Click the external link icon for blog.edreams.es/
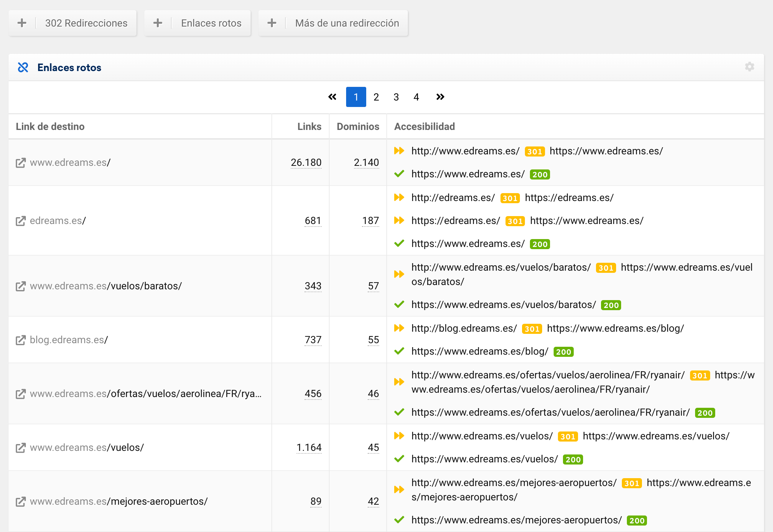 tap(21, 340)
